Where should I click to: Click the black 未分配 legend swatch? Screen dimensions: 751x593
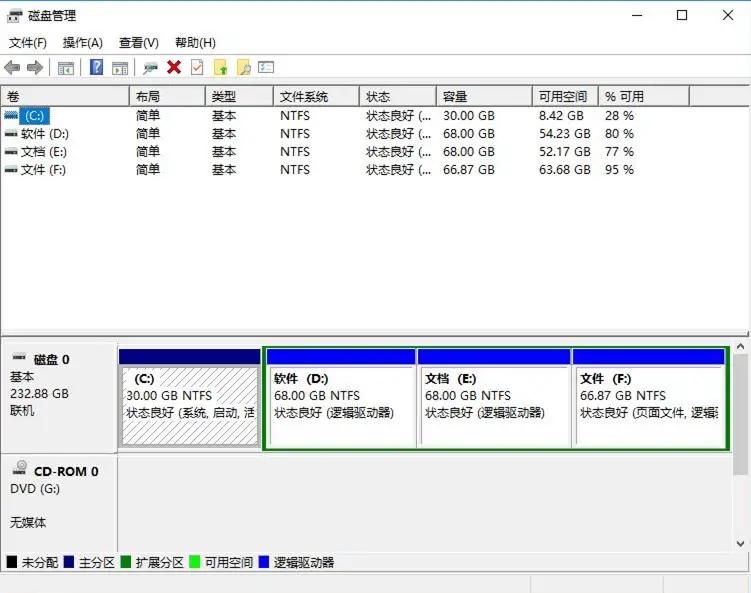(x=12, y=562)
